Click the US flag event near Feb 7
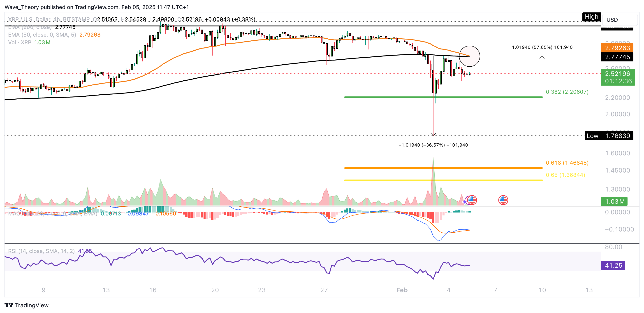 point(503,200)
